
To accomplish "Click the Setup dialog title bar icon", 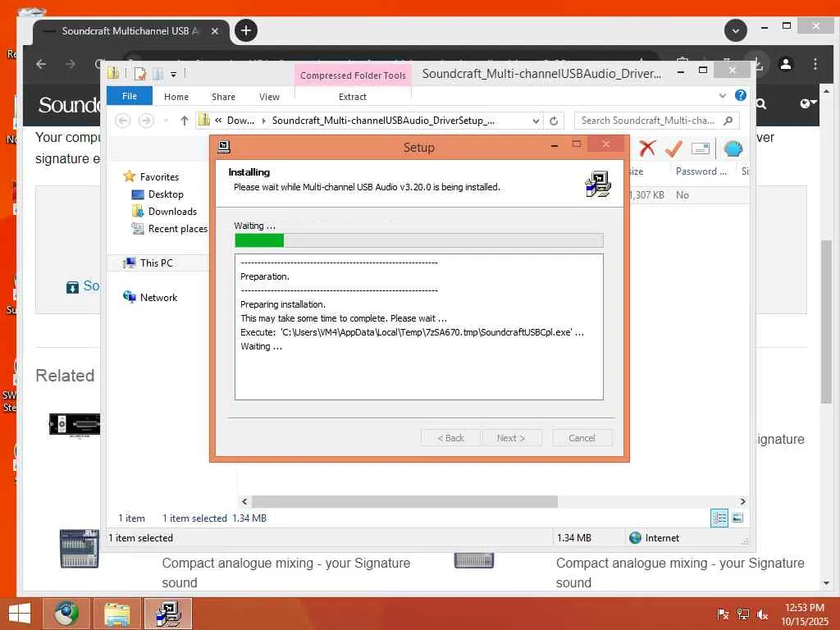I will [x=224, y=146].
